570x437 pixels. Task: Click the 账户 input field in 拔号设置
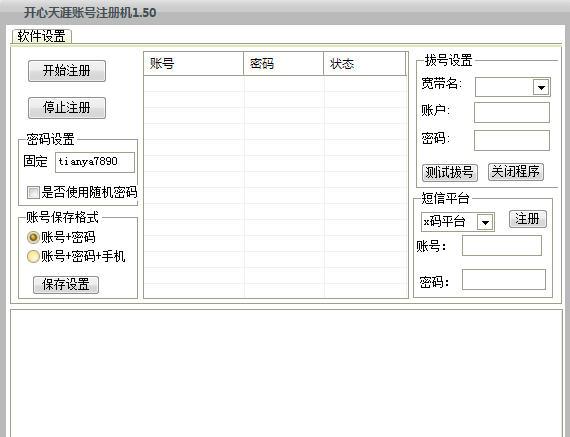coord(512,112)
